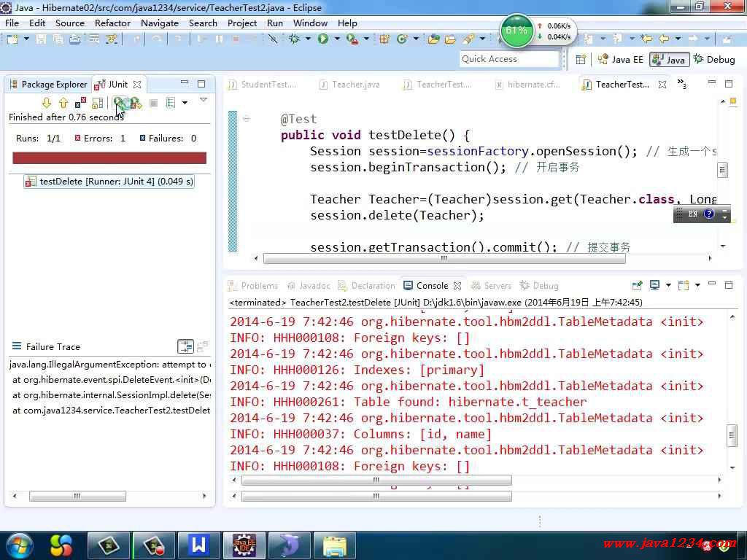Select the testDelete test result row
This screenshot has width=747, height=560.
point(109,182)
